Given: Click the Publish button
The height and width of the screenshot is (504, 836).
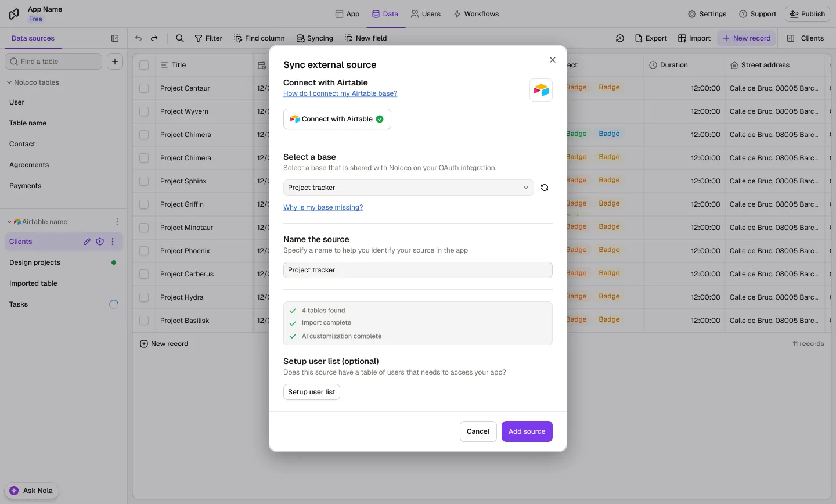Looking at the screenshot, I should coord(808,14).
